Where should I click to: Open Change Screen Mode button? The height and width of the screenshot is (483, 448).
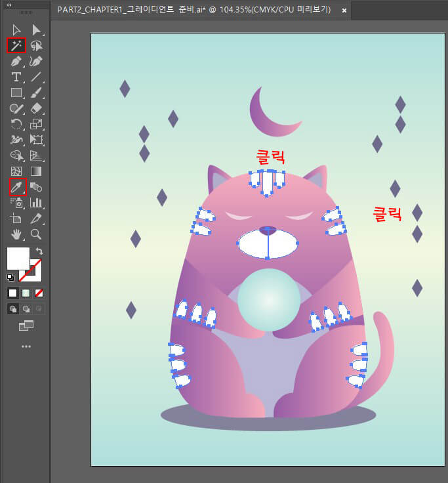(x=26, y=325)
